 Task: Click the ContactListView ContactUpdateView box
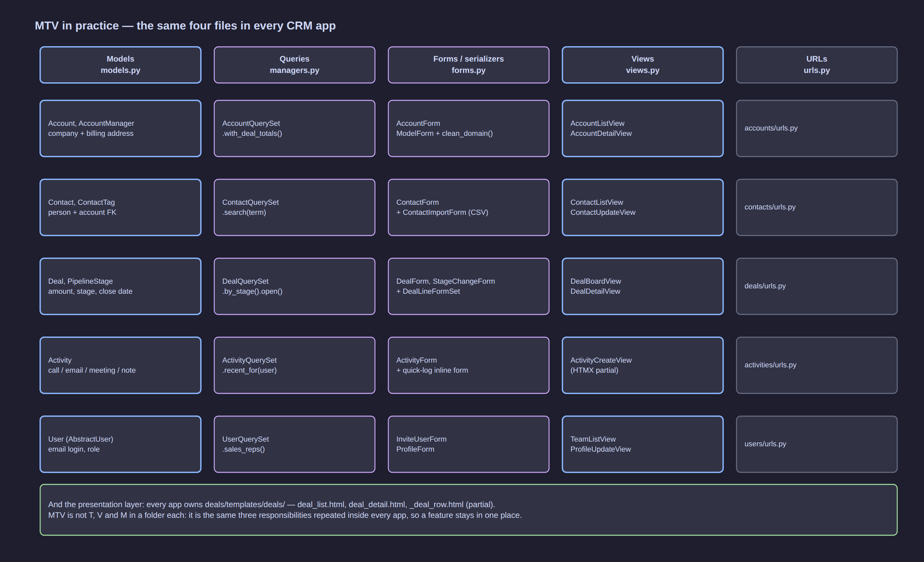coord(642,207)
